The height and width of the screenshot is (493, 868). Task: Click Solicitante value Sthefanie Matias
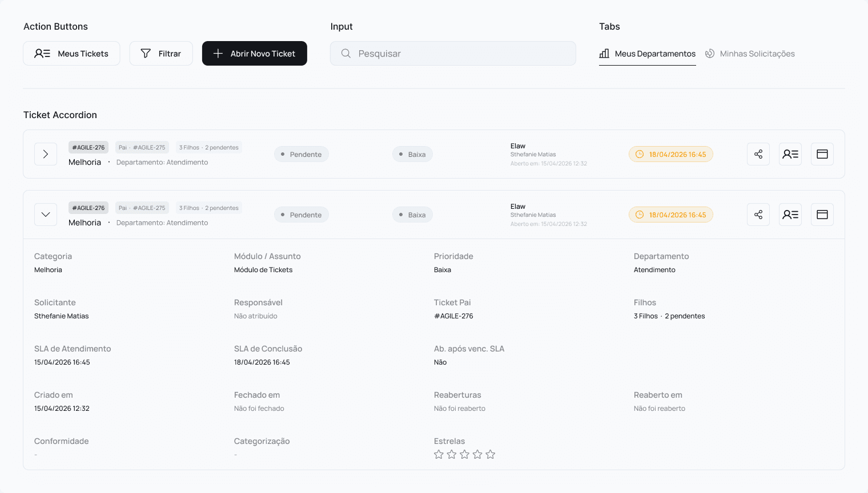(x=62, y=316)
